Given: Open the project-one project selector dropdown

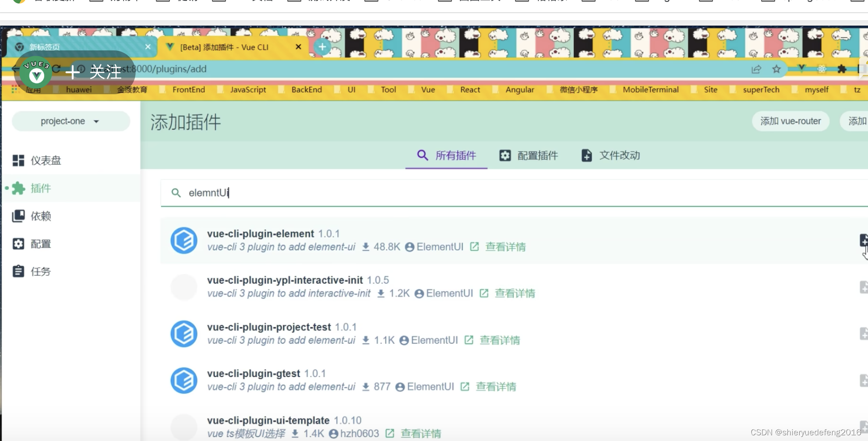Looking at the screenshot, I should tap(70, 121).
